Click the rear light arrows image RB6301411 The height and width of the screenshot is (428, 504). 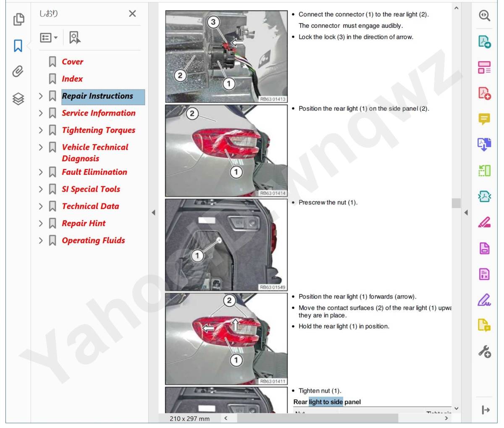tap(226, 339)
